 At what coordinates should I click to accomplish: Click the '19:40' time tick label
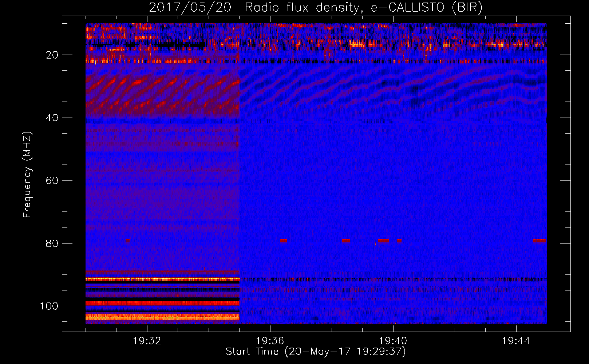393,341
